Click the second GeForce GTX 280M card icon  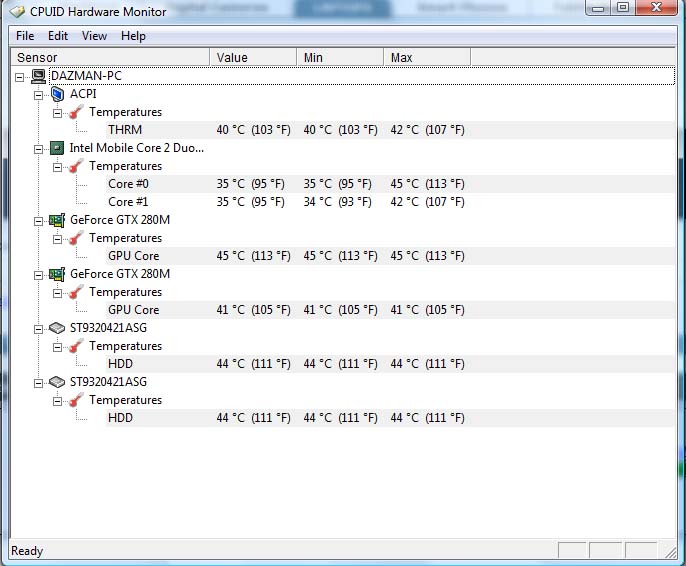(x=57, y=274)
